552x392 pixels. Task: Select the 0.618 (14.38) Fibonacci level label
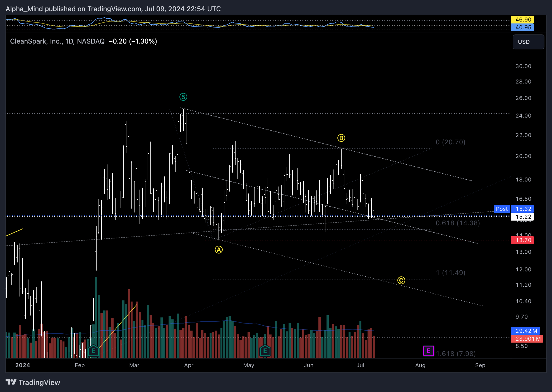tap(458, 223)
